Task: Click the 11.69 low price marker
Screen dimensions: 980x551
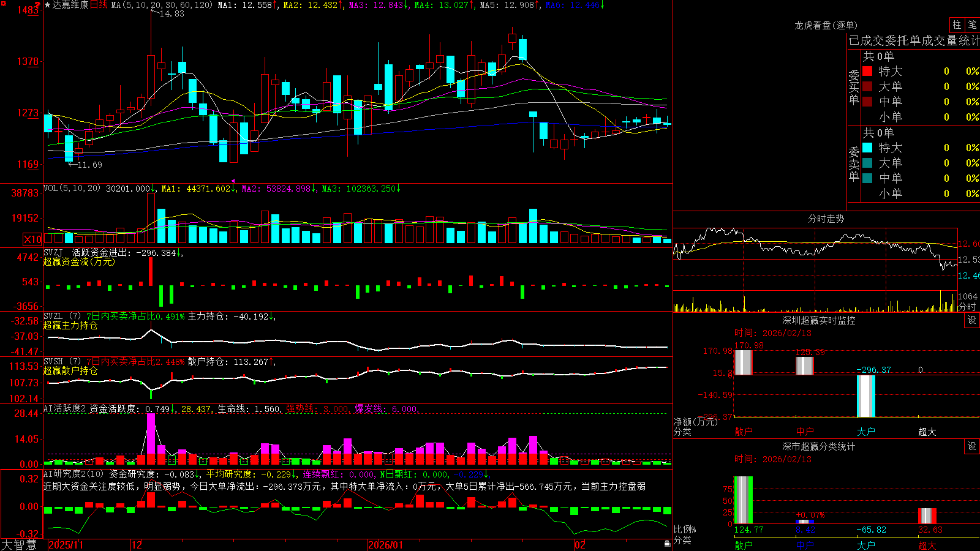Action: click(x=89, y=165)
